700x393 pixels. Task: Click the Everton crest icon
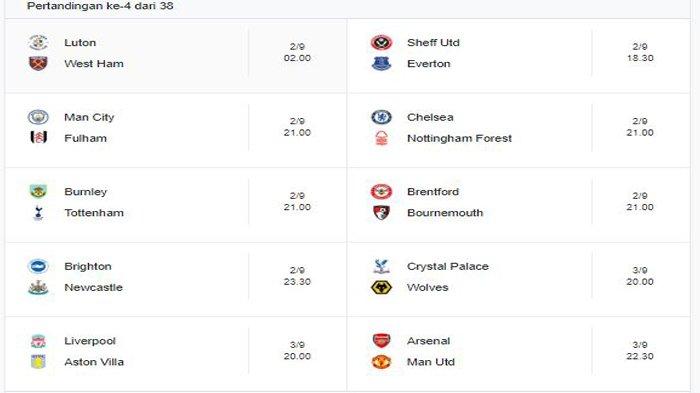(381, 63)
